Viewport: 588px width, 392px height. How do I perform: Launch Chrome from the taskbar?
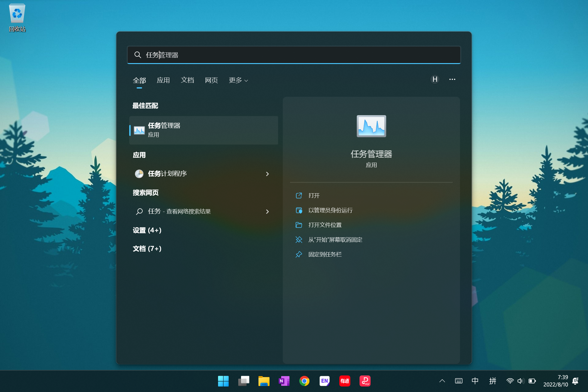point(304,381)
